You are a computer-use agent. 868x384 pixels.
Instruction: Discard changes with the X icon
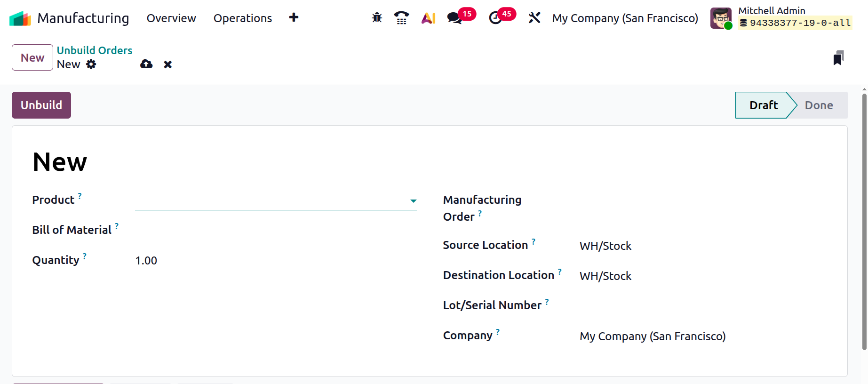[x=167, y=64]
